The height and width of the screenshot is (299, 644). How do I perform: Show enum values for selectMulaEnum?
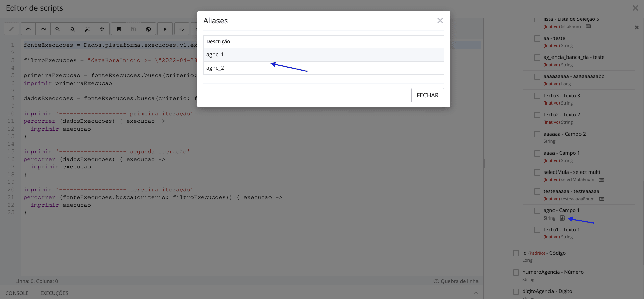tap(601, 180)
